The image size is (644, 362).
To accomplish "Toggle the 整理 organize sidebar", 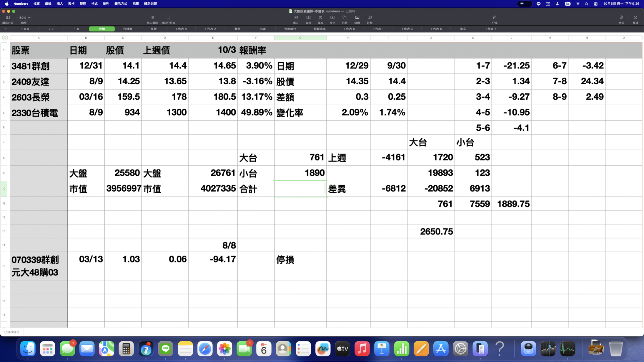I will coord(635,18).
